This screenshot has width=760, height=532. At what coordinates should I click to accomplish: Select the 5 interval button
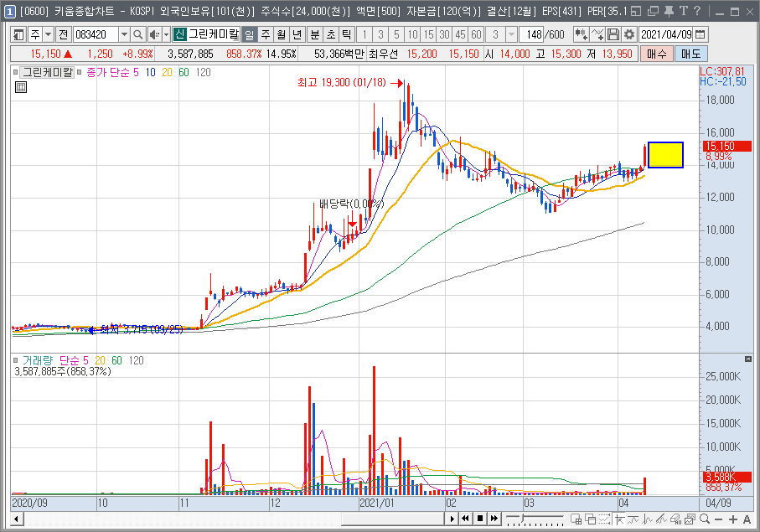[x=396, y=34]
